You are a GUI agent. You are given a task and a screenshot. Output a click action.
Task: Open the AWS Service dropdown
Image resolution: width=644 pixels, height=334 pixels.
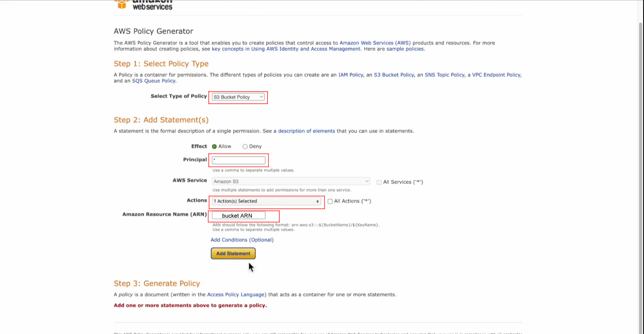click(291, 181)
